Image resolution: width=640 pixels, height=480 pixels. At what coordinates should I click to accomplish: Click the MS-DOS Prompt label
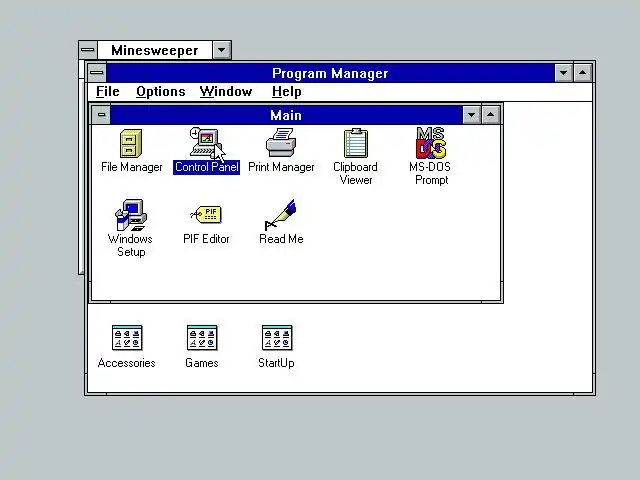click(430, 173)
